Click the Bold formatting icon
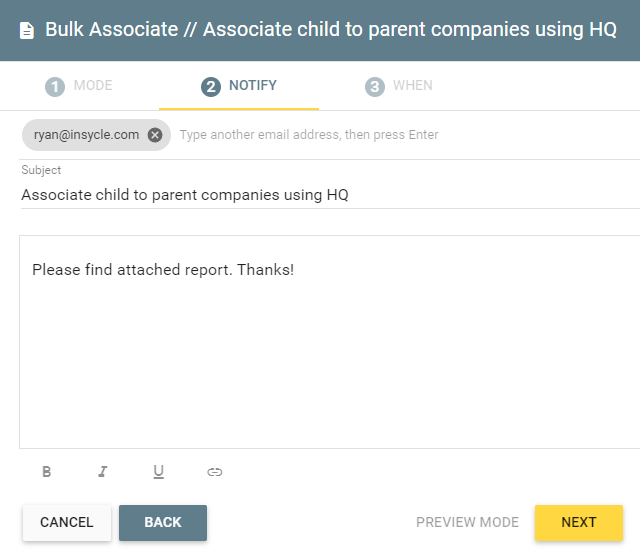Screen dimensions: 640x555 pos(47,472)
